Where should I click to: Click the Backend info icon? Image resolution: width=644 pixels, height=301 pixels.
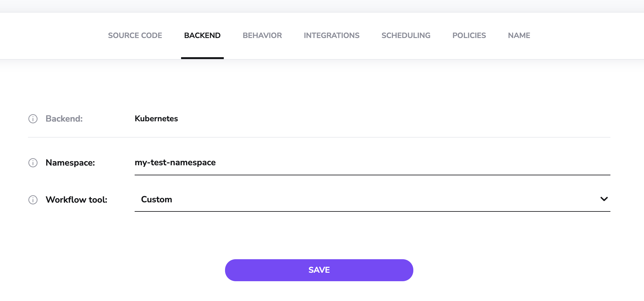(x=33, y=119)
